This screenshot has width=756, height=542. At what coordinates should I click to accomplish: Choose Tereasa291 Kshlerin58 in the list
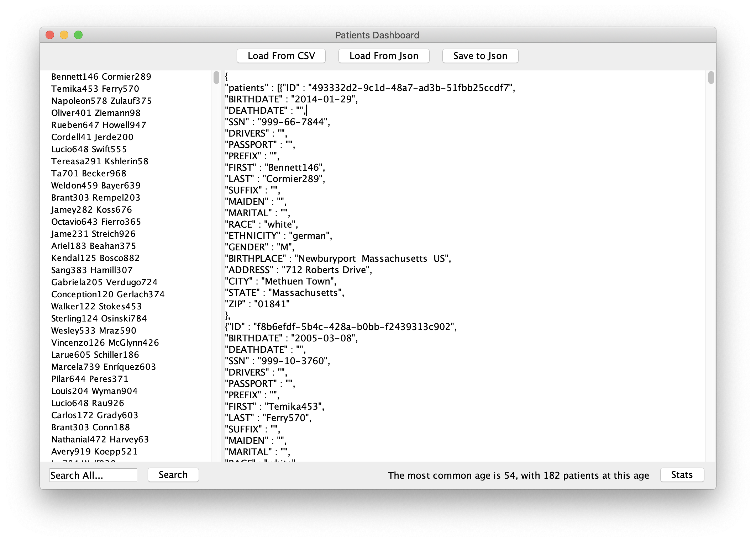point(100,161)
